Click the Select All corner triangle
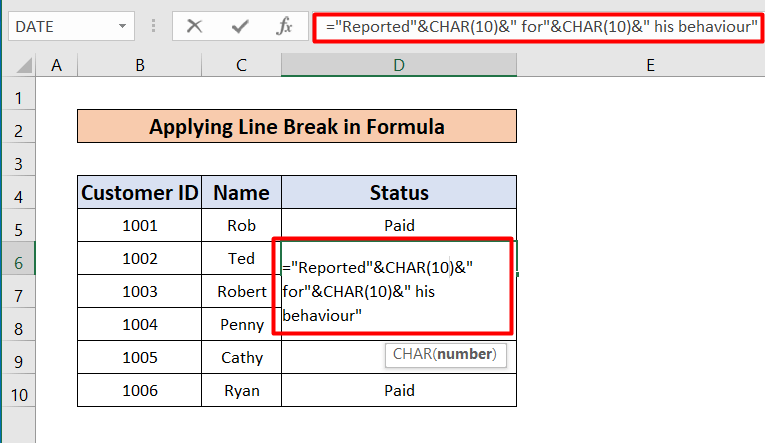The image size is (765, 443). (18, 66)
